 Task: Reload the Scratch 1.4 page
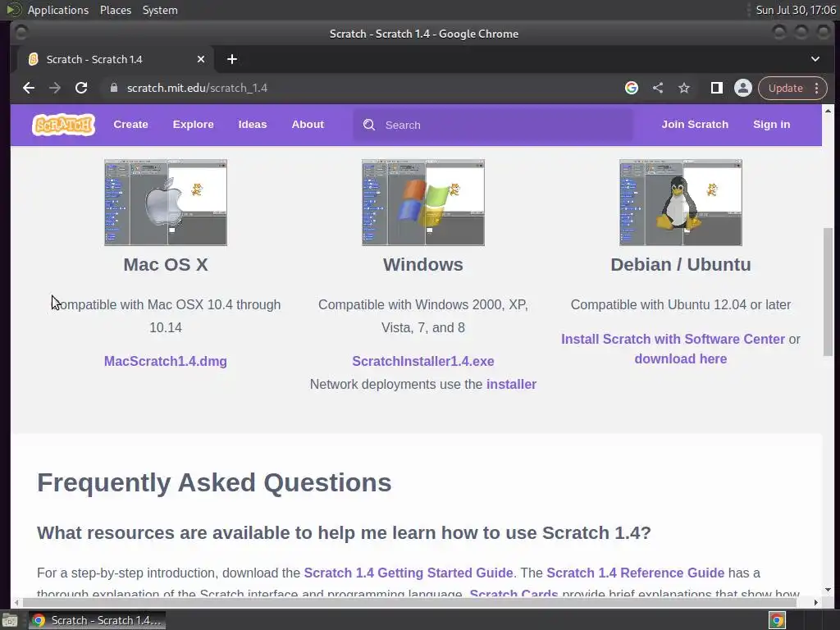(x=81, y=88)
